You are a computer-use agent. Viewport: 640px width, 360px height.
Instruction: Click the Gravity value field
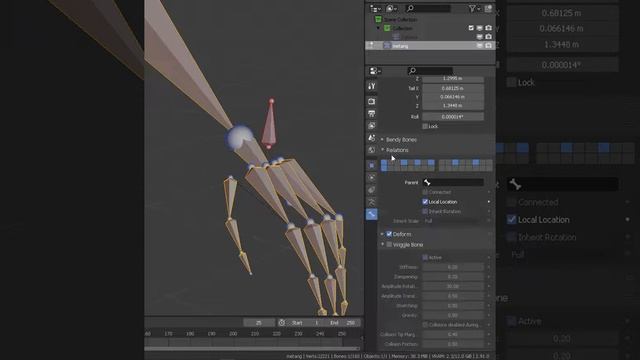[453, 315]
